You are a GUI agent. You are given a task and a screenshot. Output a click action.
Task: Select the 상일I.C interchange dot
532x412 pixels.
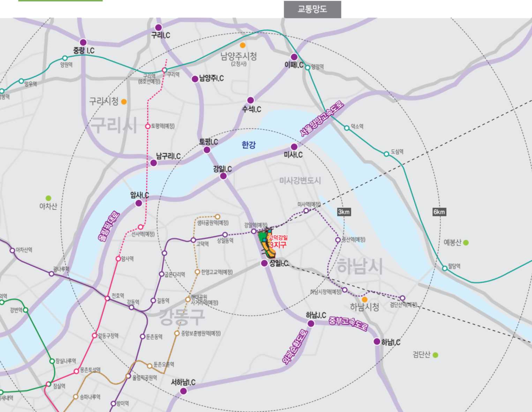tap(264, 263)
